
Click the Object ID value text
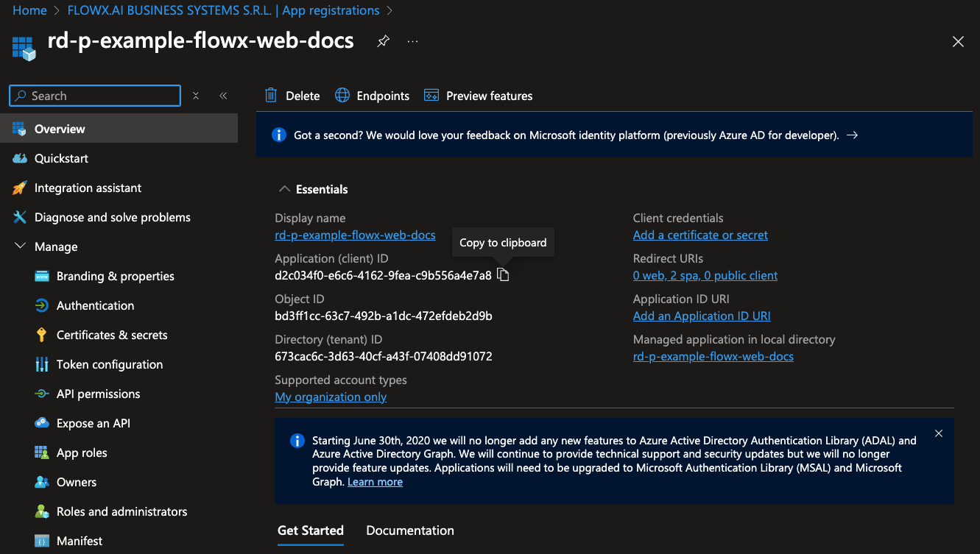coord(384,316)
